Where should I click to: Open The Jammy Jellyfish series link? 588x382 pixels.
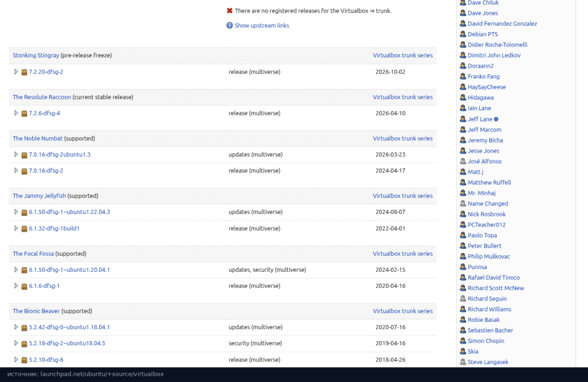point(39,196)
